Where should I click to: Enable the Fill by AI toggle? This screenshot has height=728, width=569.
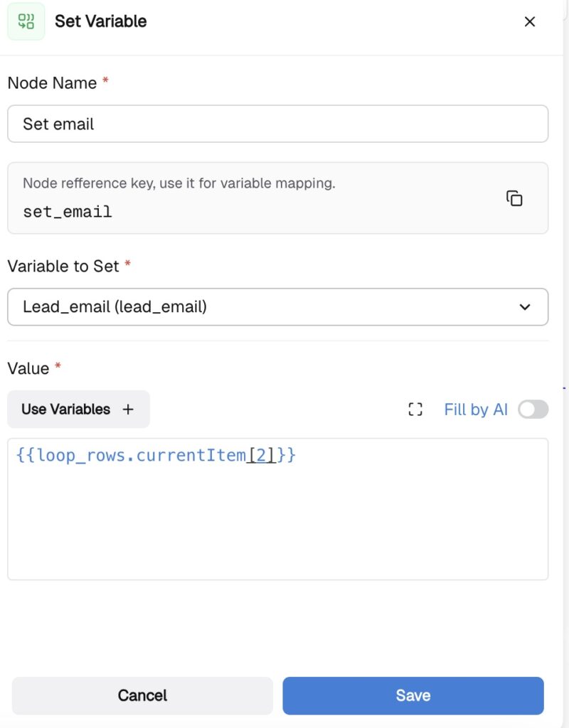[x=533, y=409]
